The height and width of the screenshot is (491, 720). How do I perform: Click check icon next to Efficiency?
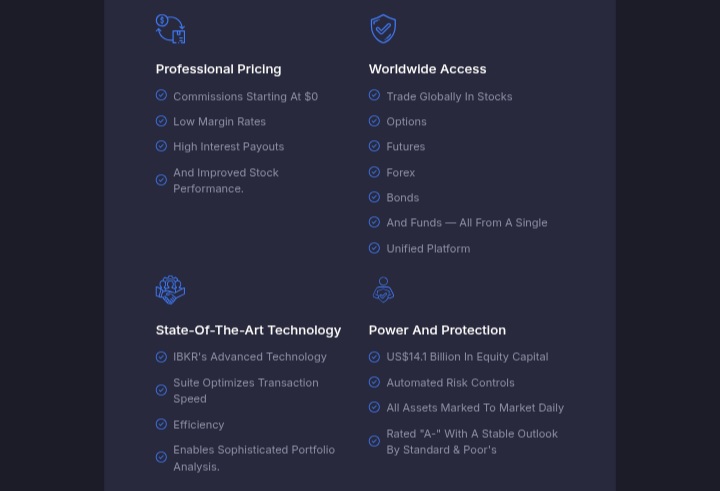click(x=161, y=424)
